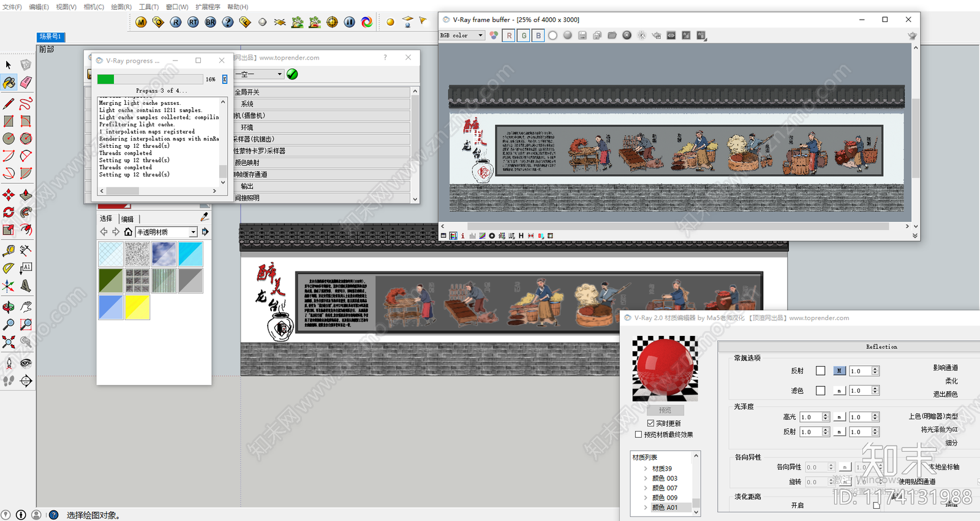Click the green checkmark in options window
980x521 pixels.
click(x=292, y=74)
